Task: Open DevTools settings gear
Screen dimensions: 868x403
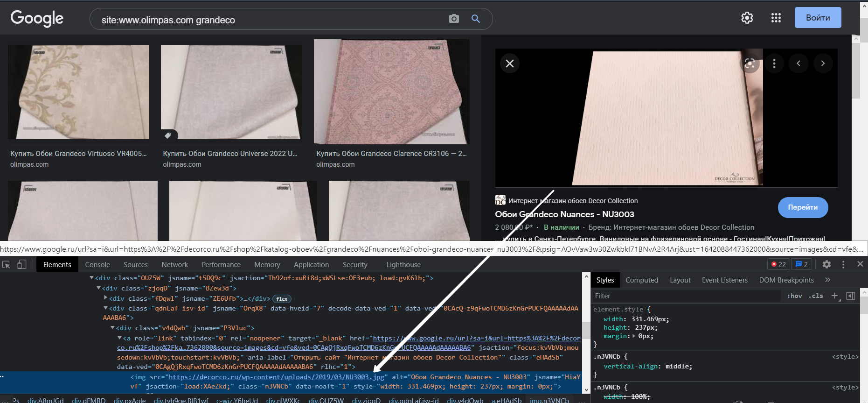Action: click(x=827, y=264)
